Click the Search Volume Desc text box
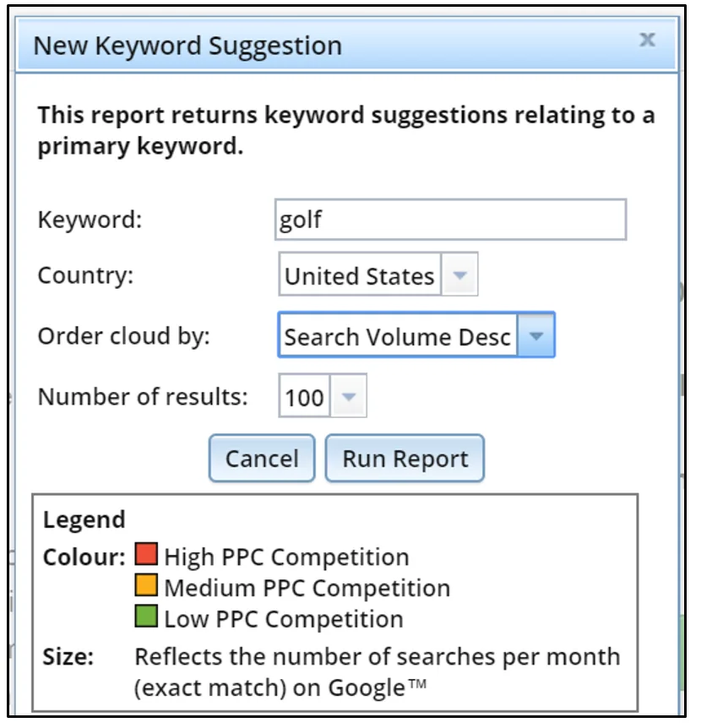Viewport: 712px width, 728px height. (397, 337)
